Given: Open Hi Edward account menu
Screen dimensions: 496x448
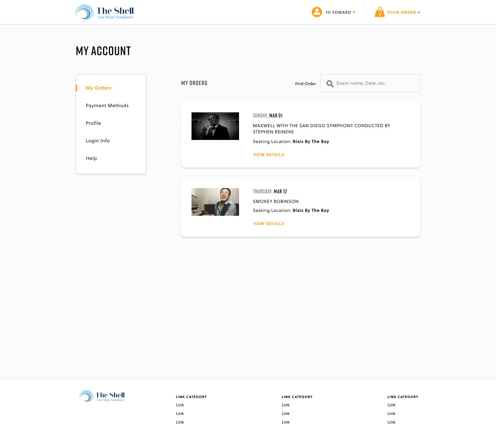Looking at the screenshot, I should (333, 12).
